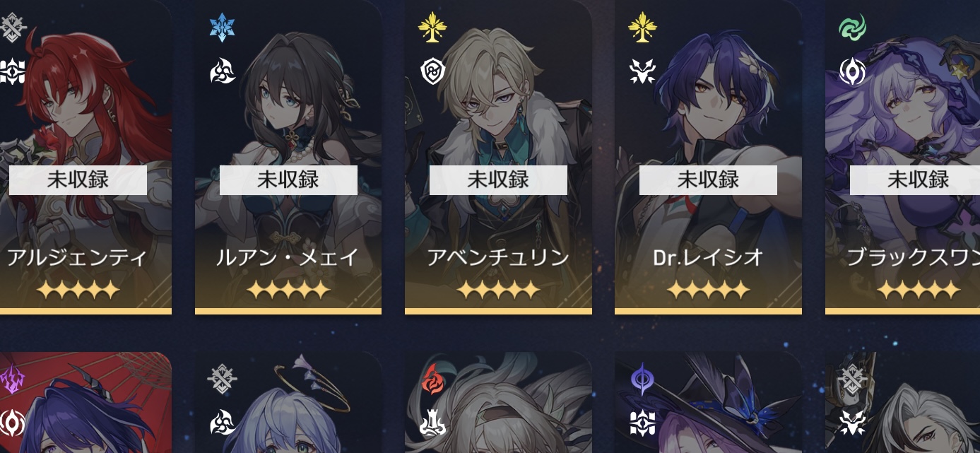Click the Nihility path icon on ブラックスワン card
980x453 pixels.
(852, 71)
